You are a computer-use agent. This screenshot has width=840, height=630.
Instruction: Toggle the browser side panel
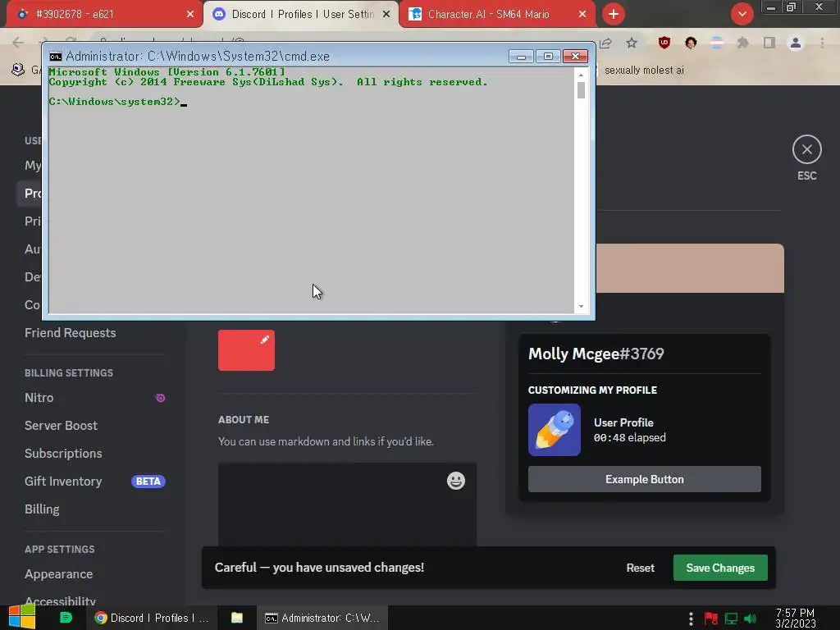pos(769,43)
